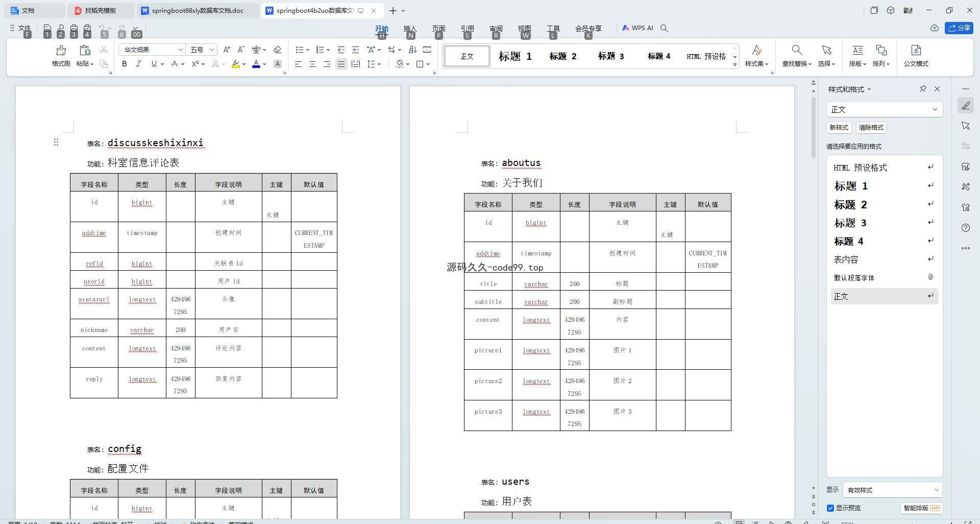Toggle Strikethrough formatting

click(175, 64)
